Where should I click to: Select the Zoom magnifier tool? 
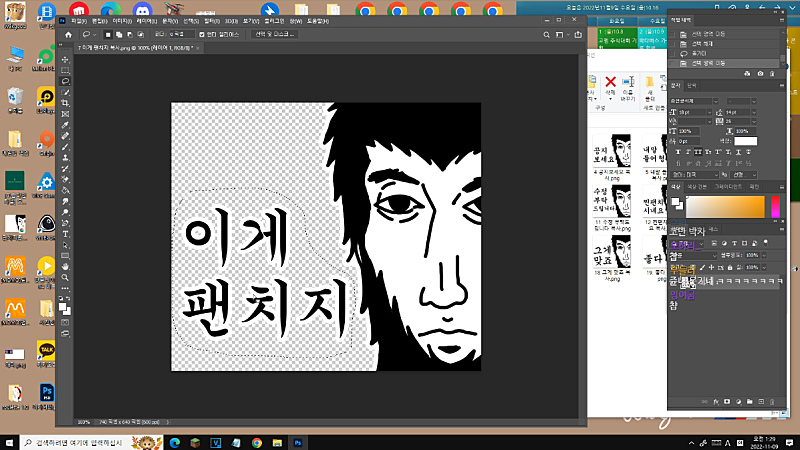tap(66, 277)
